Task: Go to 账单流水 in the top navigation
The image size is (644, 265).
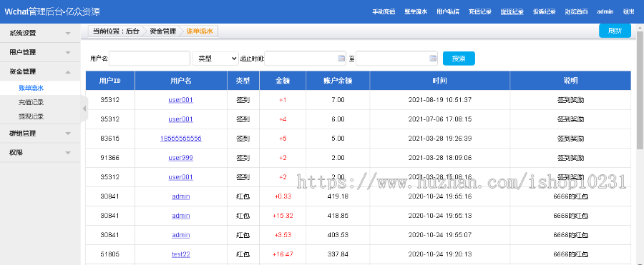Action: 416,12
